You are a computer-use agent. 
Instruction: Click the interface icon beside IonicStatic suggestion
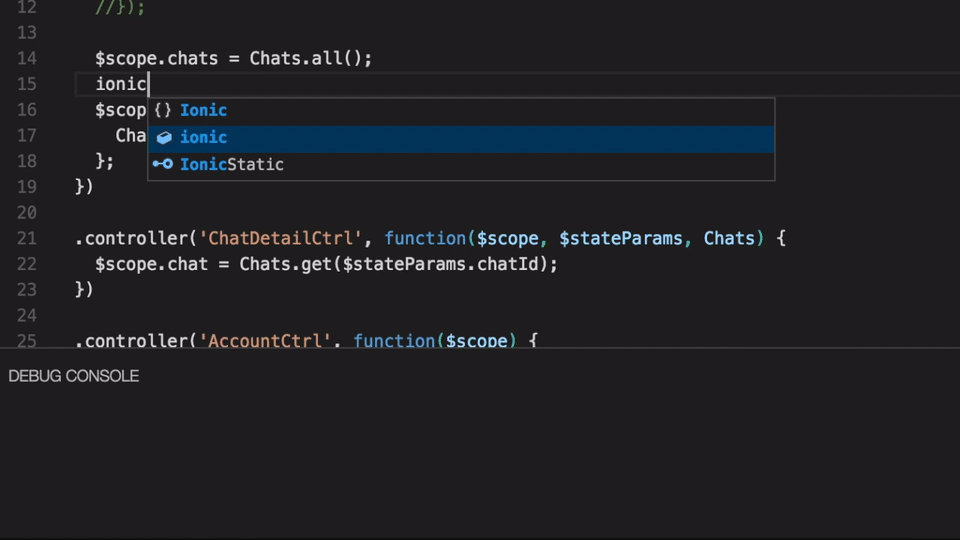click(163, 165)
